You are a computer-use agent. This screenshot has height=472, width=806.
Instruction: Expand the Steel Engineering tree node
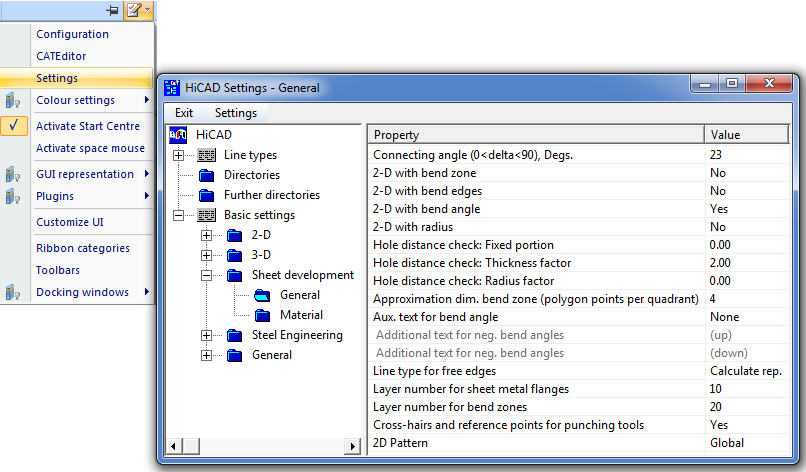tap(206, 336)
